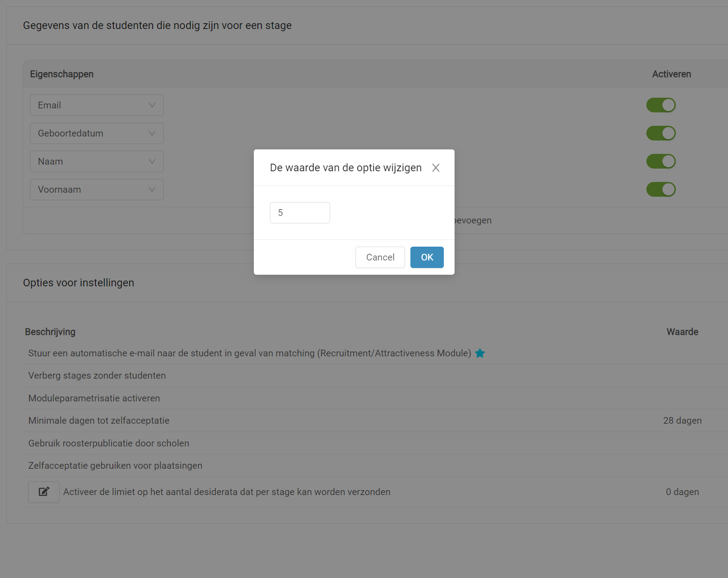This screenshot has width=728, height=578.
Task: Toggle the Voornaam property switch
Action: coord(661,190)
